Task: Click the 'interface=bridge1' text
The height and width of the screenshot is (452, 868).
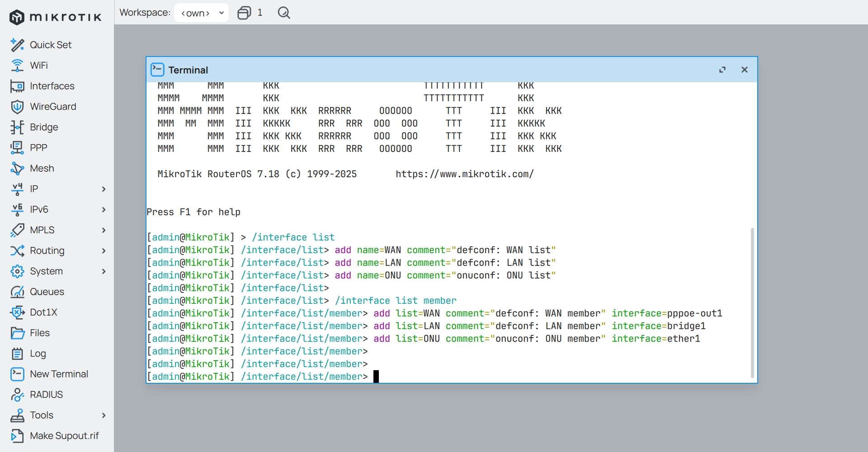Action: (x=659, y=326)
